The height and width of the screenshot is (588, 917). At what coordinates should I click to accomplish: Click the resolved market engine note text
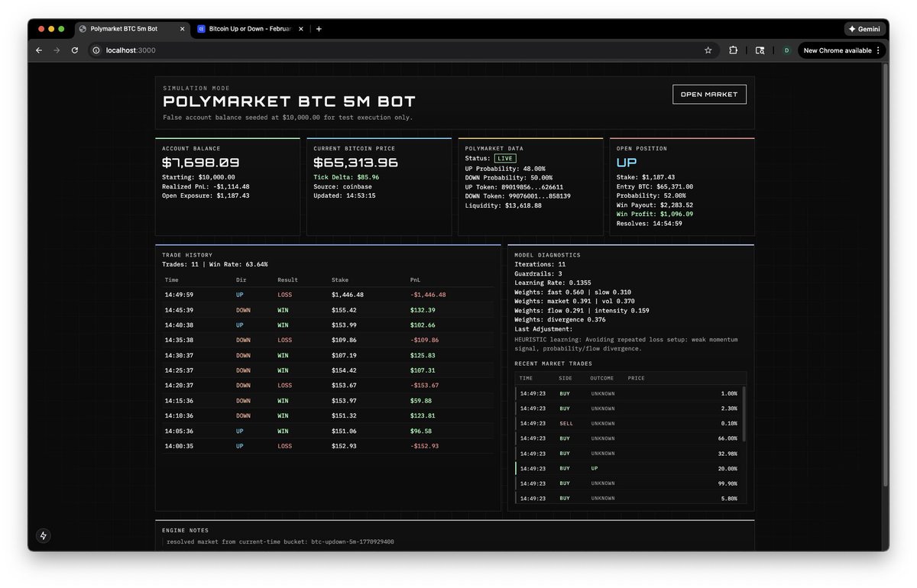[x=280, y=542]
